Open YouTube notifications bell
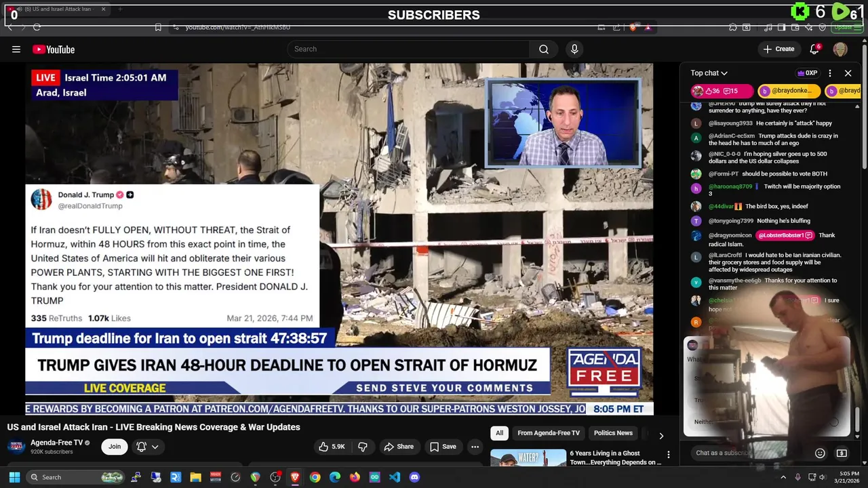 814,49
